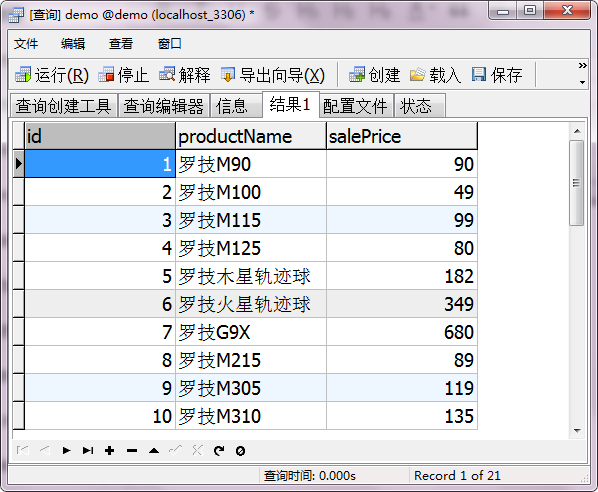The width and height of the screenshot is (598, 492).
Task: Click row selector for id 5
Action: 18,276
